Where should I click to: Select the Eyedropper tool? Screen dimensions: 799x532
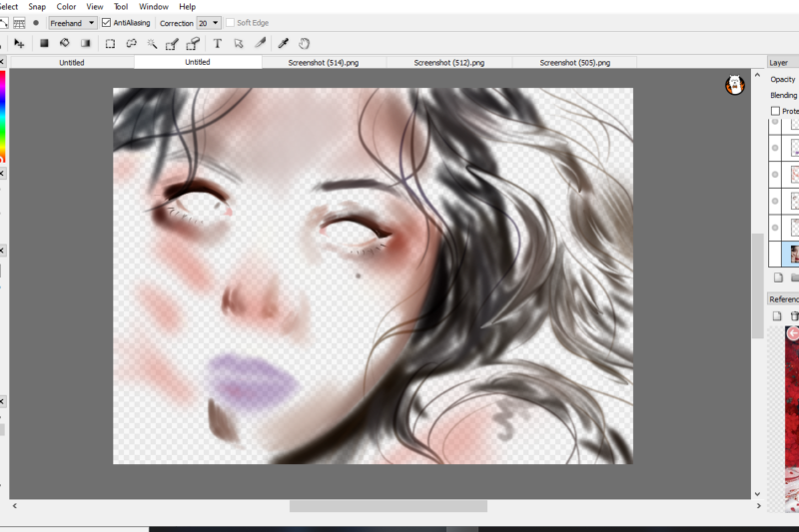284,44
